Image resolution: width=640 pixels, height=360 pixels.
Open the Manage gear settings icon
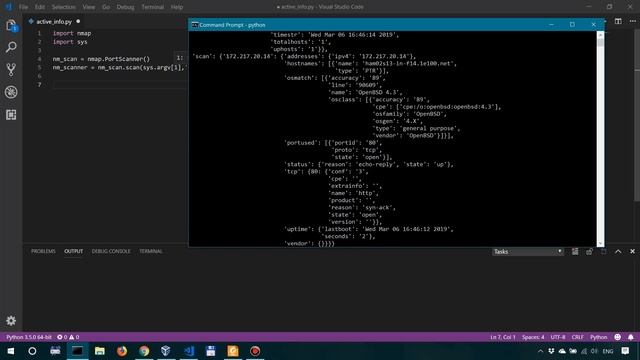pos(11,320)
